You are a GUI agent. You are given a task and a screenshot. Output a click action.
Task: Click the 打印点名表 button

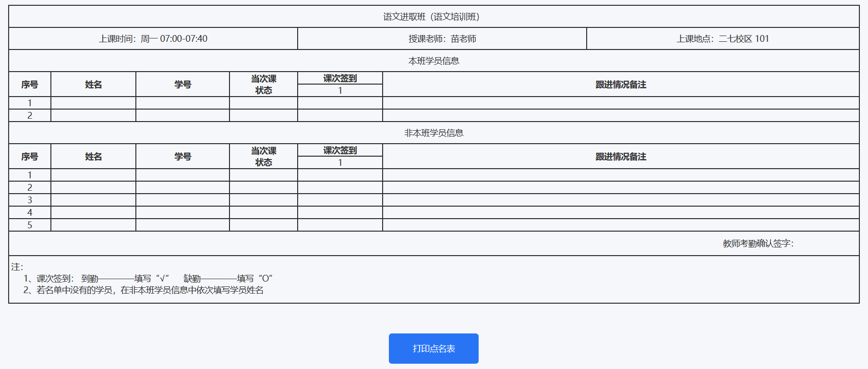(434, 348)
